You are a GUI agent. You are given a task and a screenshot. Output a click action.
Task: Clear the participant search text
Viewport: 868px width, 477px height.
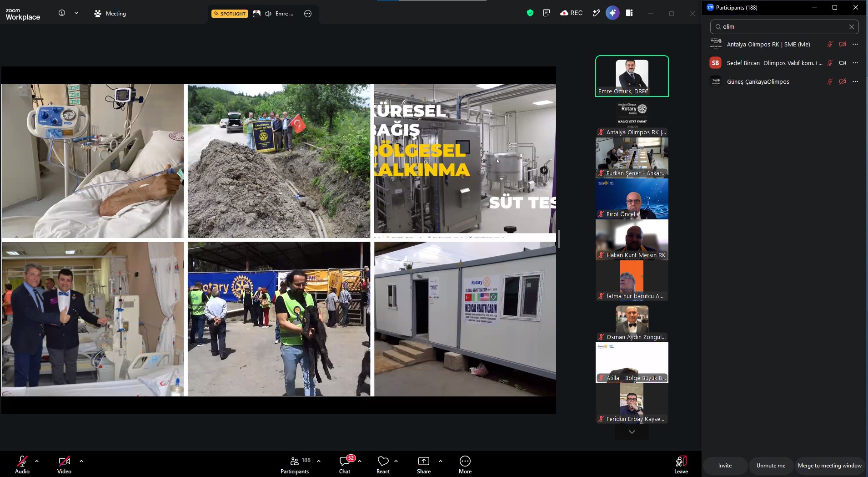[x=852, y=27]
